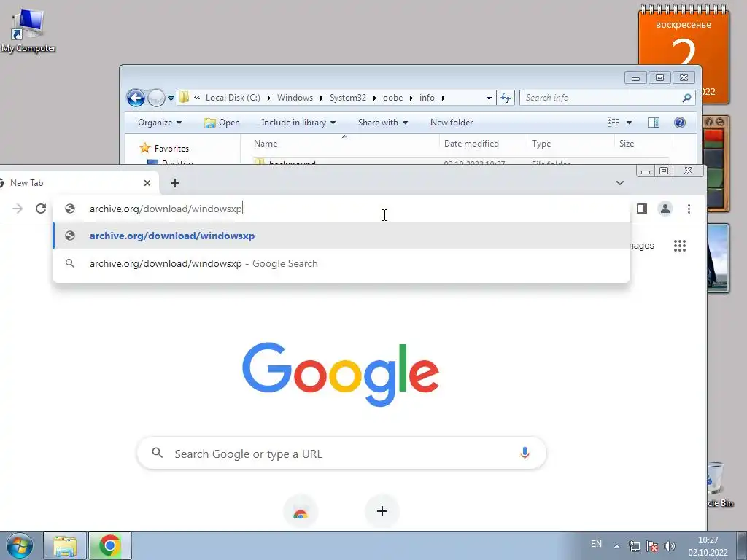Start voice search with the microphone icon
Screen dimensions: 747x560
pos(525,454)
